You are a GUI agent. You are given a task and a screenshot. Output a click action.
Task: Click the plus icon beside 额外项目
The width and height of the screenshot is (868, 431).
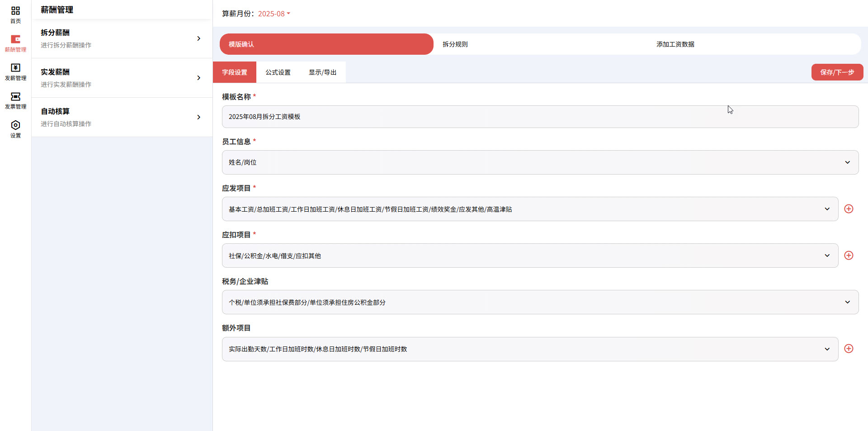click(849, 349)
